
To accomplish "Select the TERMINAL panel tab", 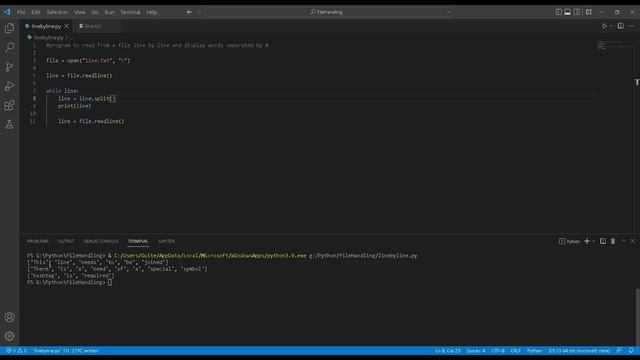I will click(x=138, y=241).
